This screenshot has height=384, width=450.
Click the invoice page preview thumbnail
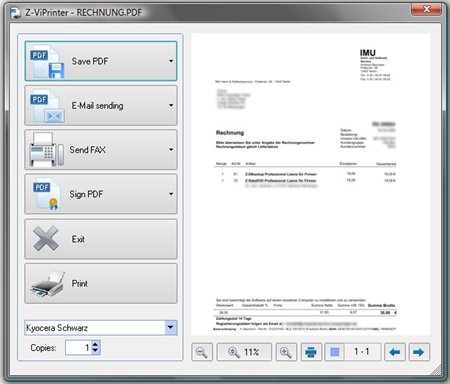pyautogui.click(x=311, y=184)
